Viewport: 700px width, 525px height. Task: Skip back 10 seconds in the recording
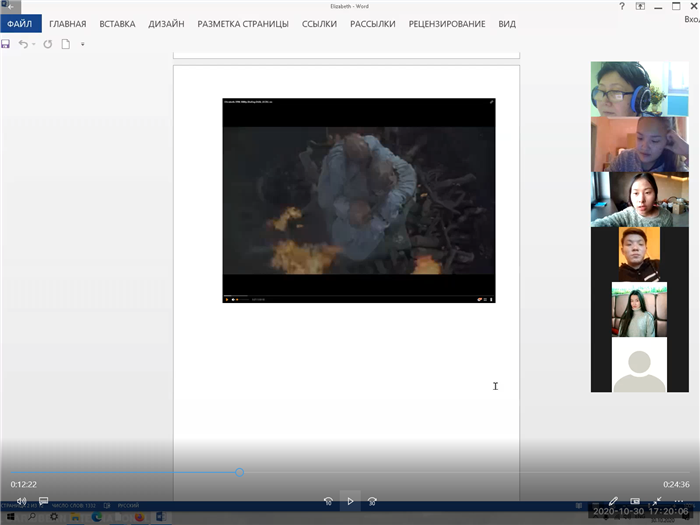click(328, 500)
